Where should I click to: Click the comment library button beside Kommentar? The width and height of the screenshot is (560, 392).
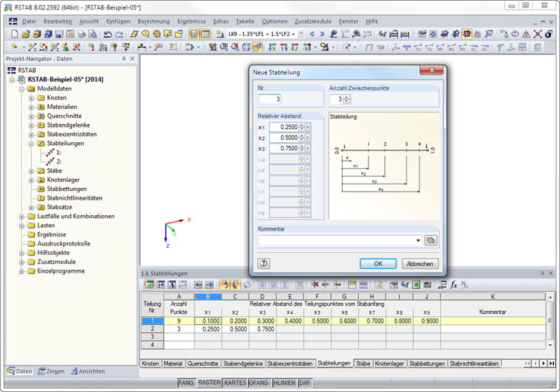tap(431, 240)
